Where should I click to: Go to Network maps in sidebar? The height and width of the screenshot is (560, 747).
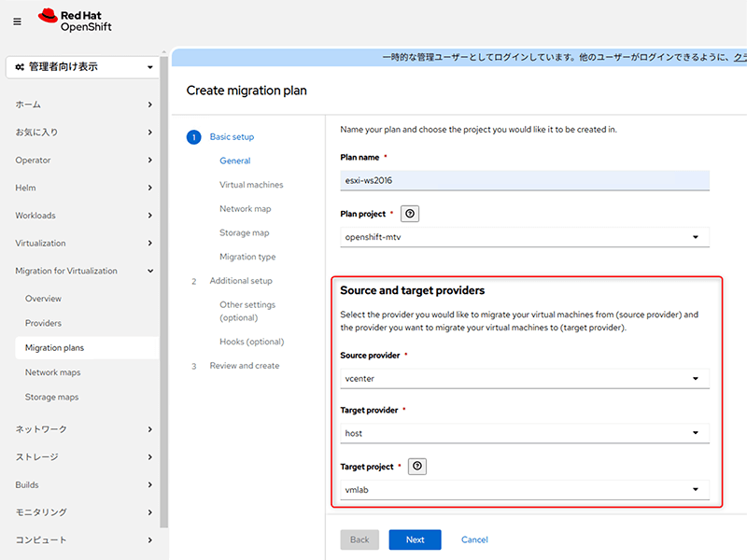53,372
